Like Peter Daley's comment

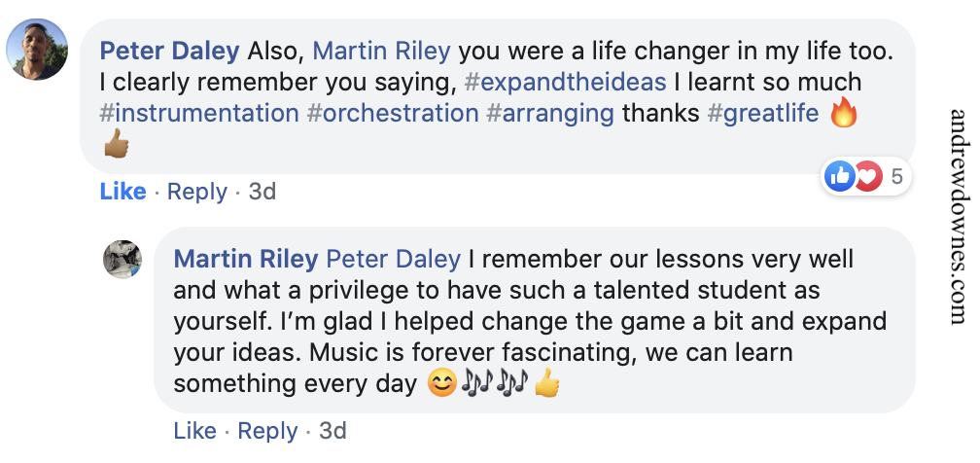[122, 192]
